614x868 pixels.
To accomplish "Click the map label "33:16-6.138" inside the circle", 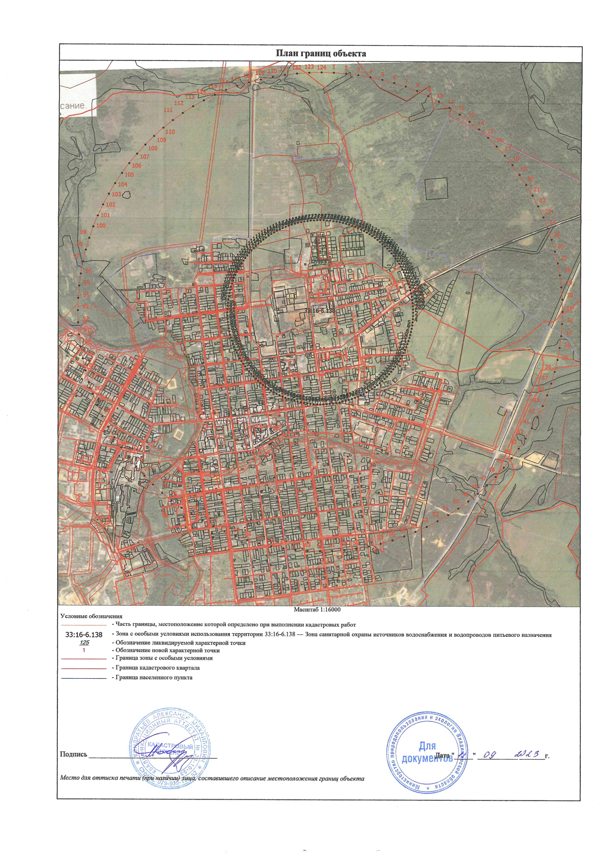I will 320,310.
